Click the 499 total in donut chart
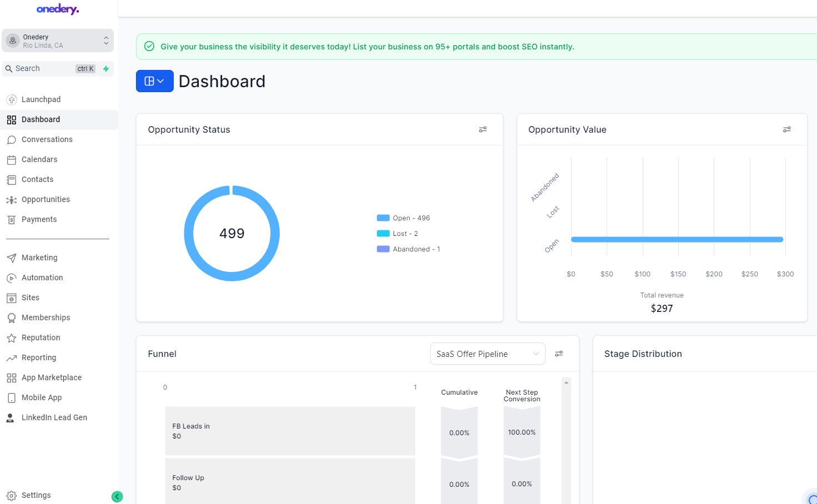 (x=232, y=234)
